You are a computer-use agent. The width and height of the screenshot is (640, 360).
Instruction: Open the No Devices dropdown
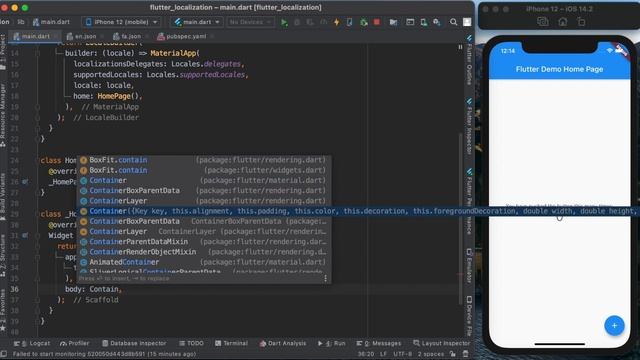[x=250, y=22]
